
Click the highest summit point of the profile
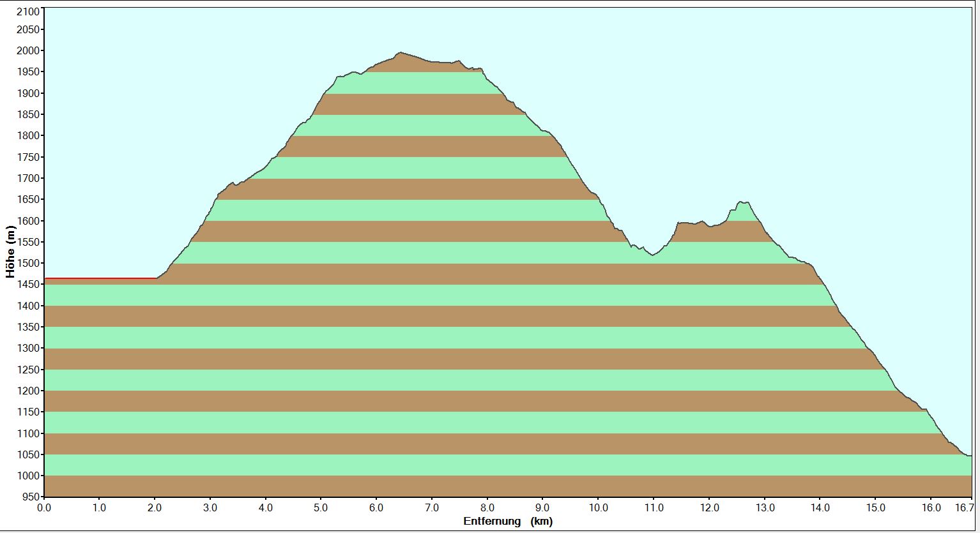pyautogui.click(x=401, y=53)
